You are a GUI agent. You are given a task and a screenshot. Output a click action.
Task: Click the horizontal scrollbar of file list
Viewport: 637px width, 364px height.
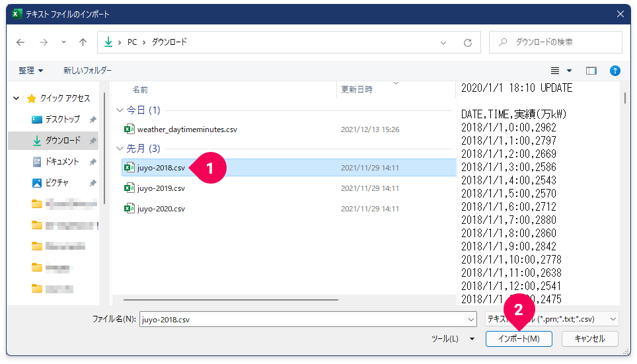(x=231, y=300)
